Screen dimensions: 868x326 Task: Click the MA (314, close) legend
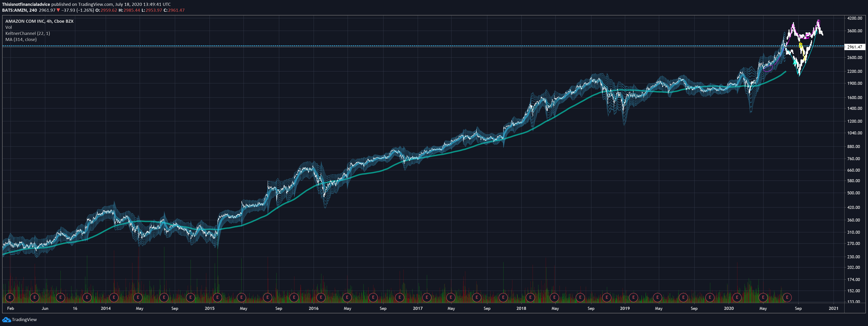click(x=21, y=39)
